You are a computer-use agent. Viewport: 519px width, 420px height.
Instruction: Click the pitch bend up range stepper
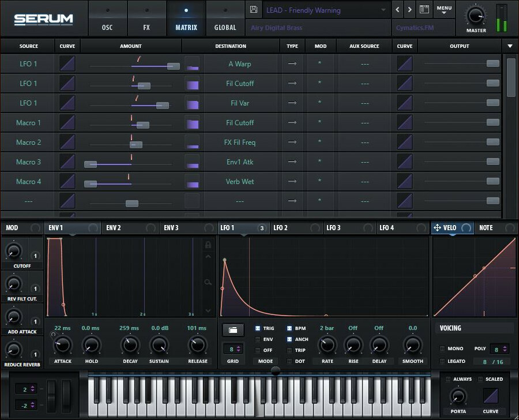pyautogui.click(x=32, y=389)
